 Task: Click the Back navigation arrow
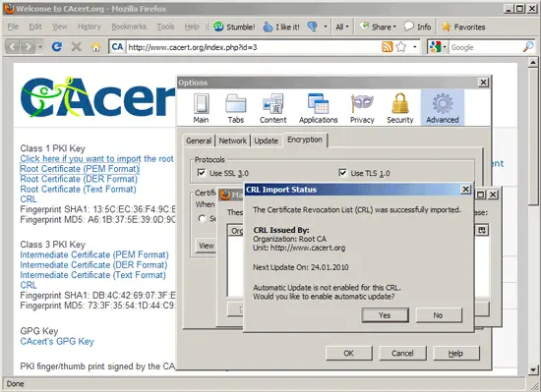click(x=13, y=47)
